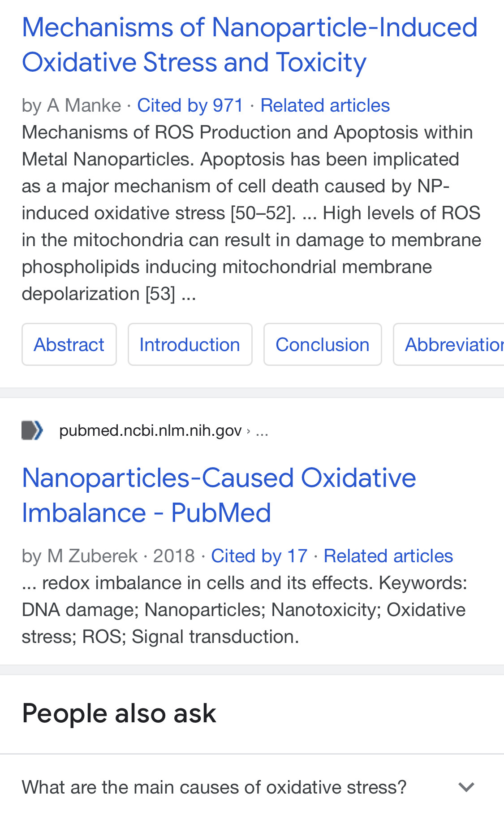The image size is (504, 816).
Task: Open 'What are the main causes' question
Action: click(214, 787)
